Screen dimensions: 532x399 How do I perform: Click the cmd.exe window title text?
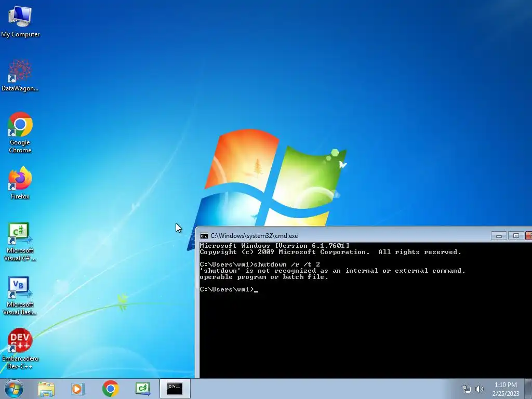click(x=254, y=236)
